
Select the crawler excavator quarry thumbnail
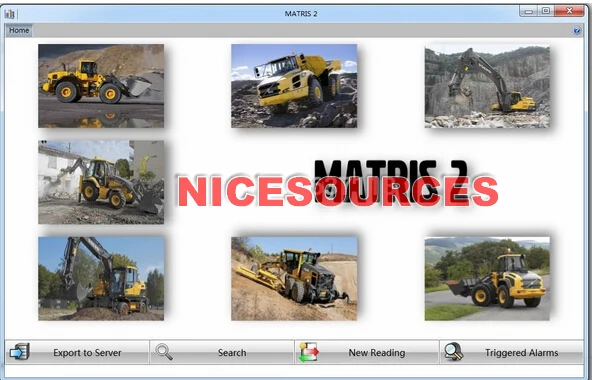[487, 87]
